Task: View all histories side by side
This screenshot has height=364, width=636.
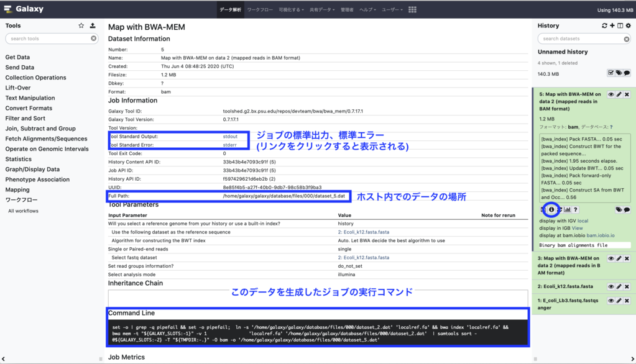Action: coord(620,25)
